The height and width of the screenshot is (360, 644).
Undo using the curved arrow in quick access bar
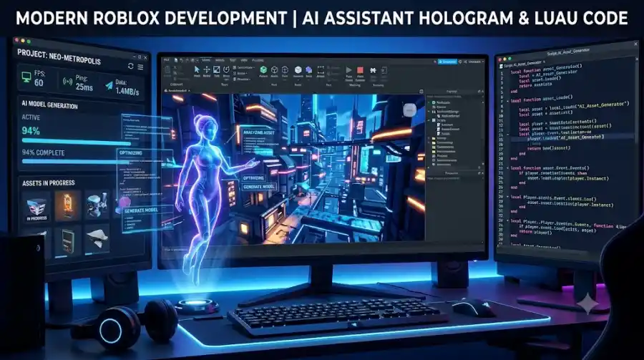pos(181,60)
